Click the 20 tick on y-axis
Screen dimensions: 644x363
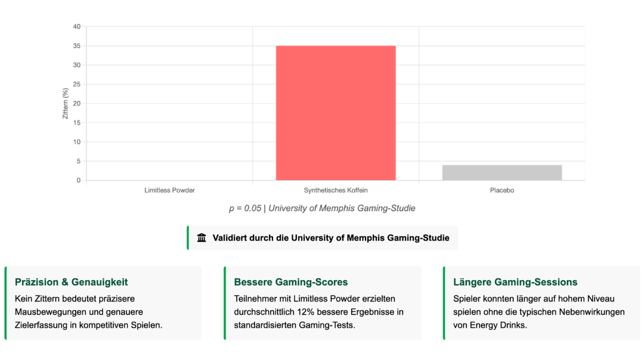pyautogui.click(x=76, y=103)
